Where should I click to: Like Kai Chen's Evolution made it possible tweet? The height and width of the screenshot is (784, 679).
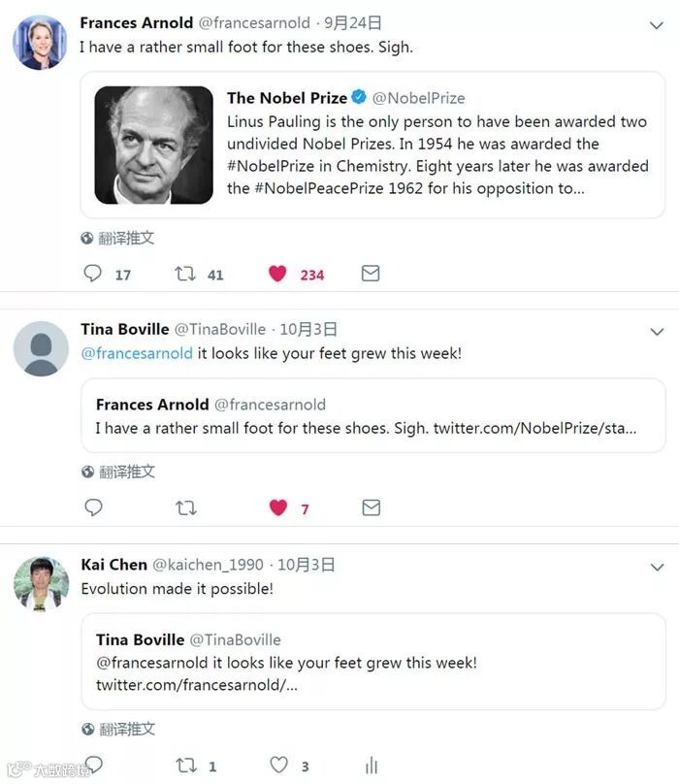[279, 765]
